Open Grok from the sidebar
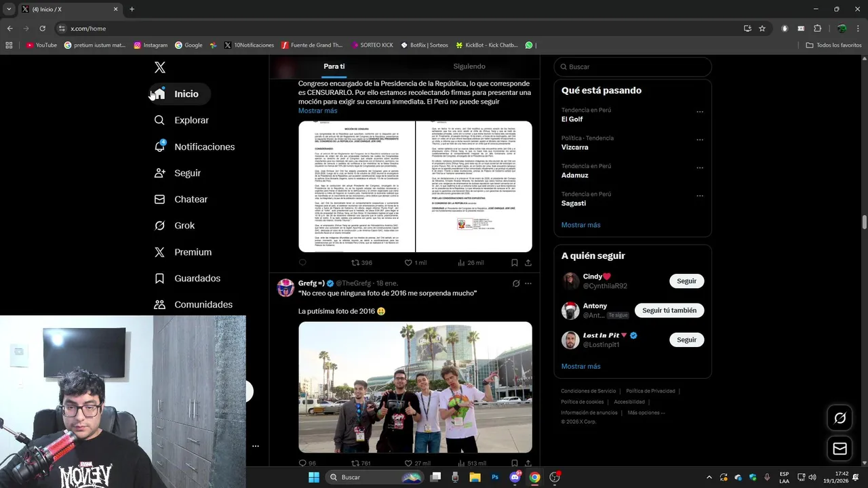The height and width of the screenshot is (488, 868). click(176, 226)
